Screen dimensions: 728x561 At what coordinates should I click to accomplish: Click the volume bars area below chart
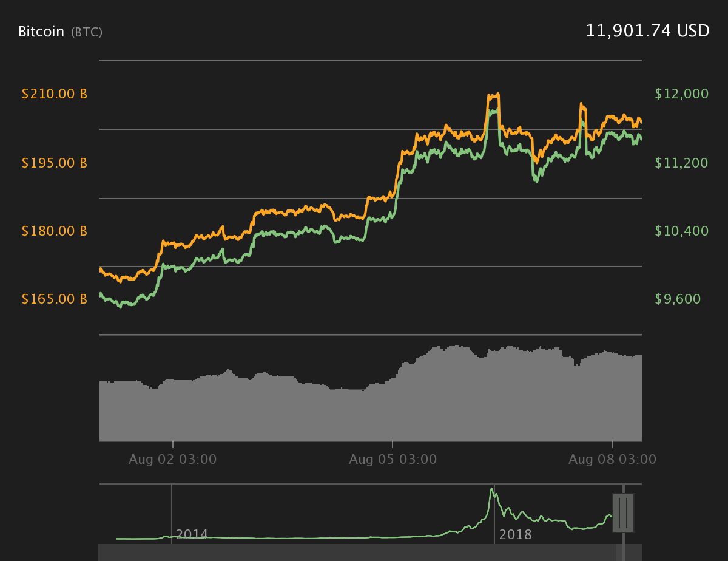pos(370,393)
